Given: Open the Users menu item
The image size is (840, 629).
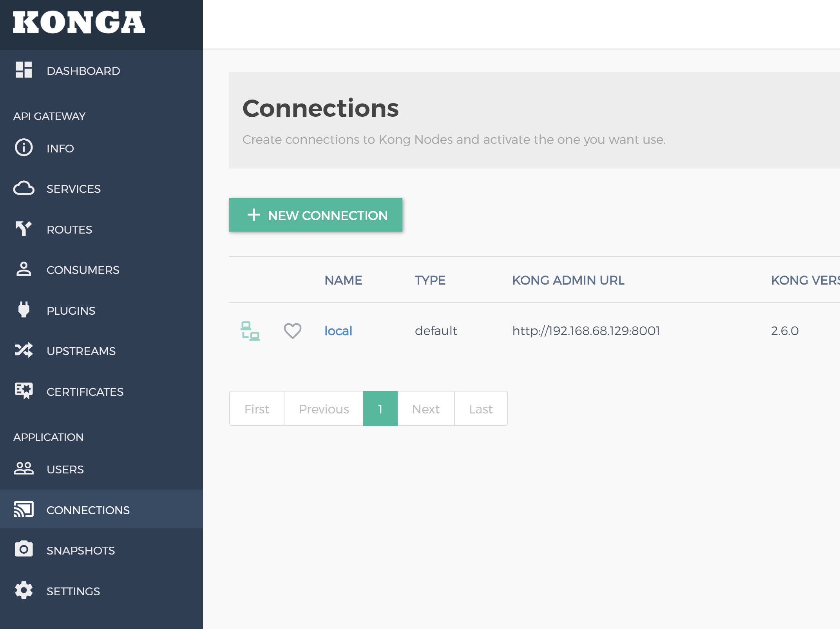Looking at the screenshot, I should click(65, 469).
